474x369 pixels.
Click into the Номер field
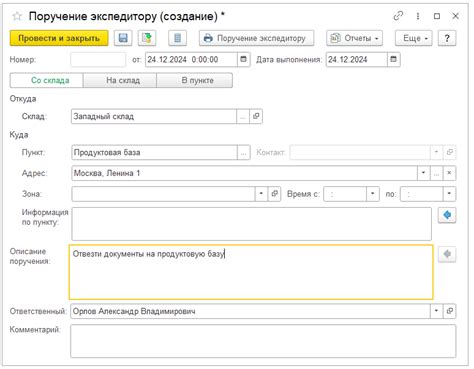point(98,60)
